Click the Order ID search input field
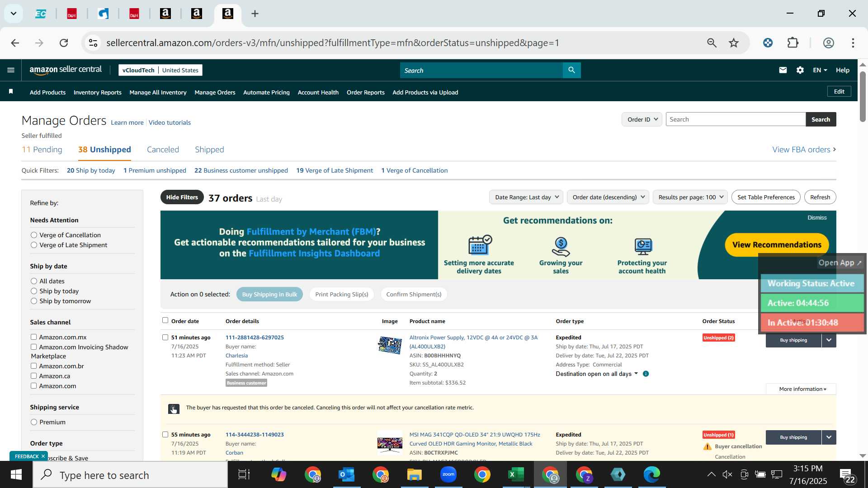 [x=736, y=119]
